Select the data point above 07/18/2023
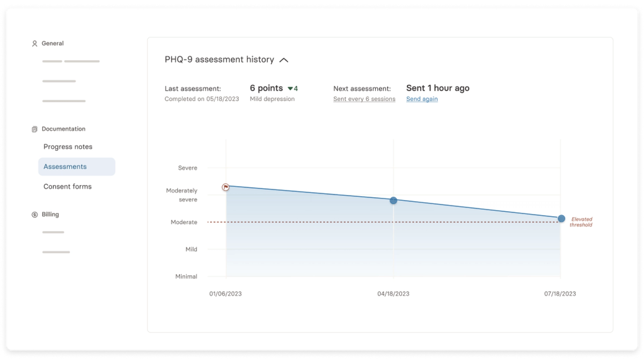 pos(561,218)
